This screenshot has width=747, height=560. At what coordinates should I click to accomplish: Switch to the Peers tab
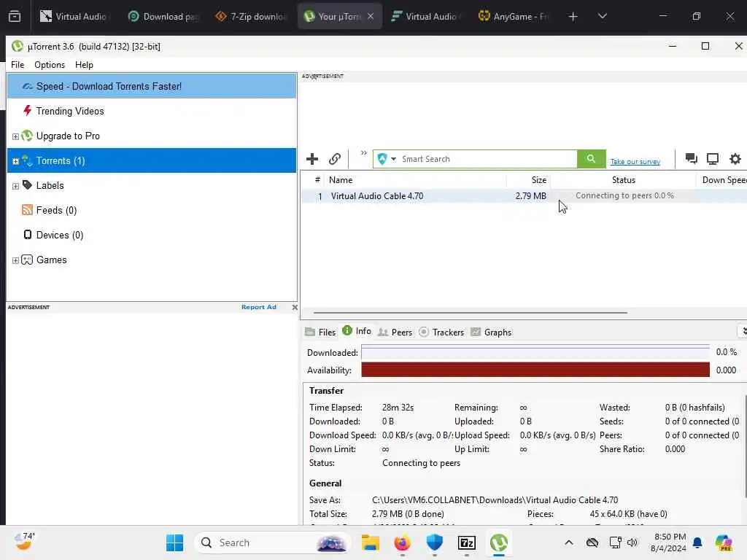[395, 332]
